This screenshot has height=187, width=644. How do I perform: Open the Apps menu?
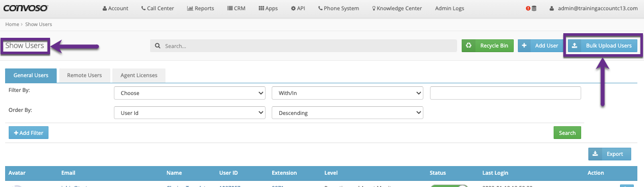coord(268,8)
